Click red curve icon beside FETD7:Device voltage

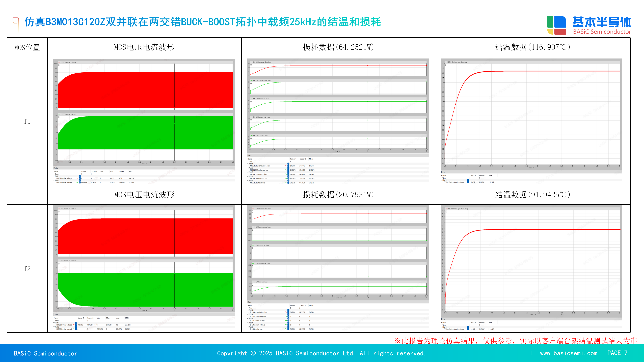tap(77, 178)
